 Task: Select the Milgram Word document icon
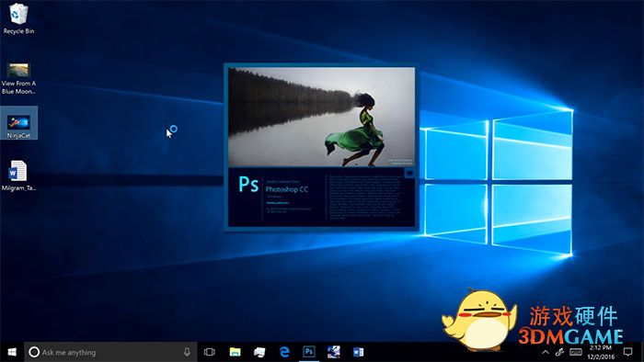(18, 175)
